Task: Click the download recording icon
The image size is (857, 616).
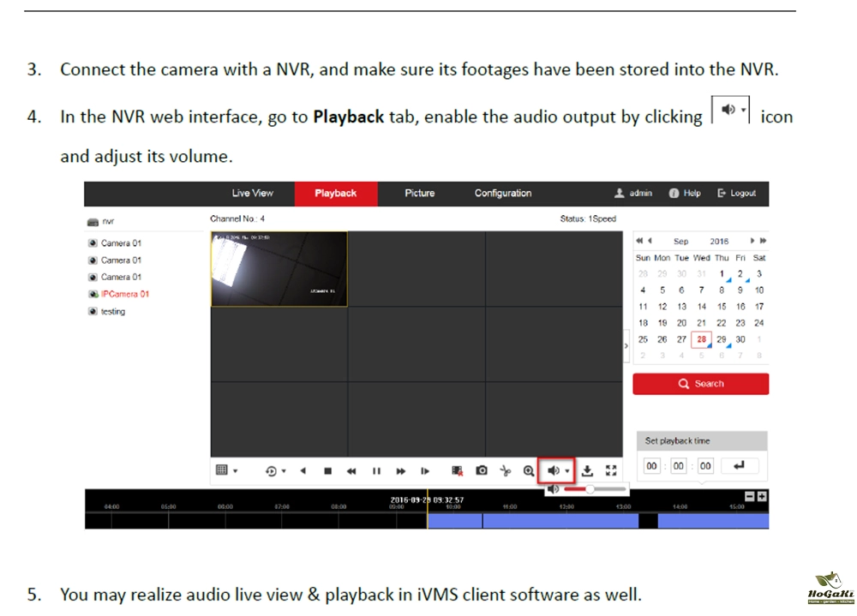Action: (587, 470)
